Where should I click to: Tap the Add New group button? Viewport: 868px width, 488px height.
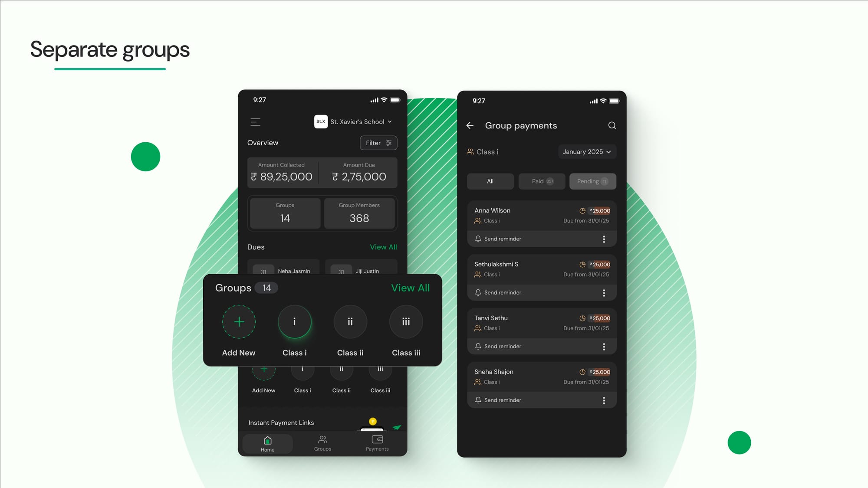click(238, 322)
